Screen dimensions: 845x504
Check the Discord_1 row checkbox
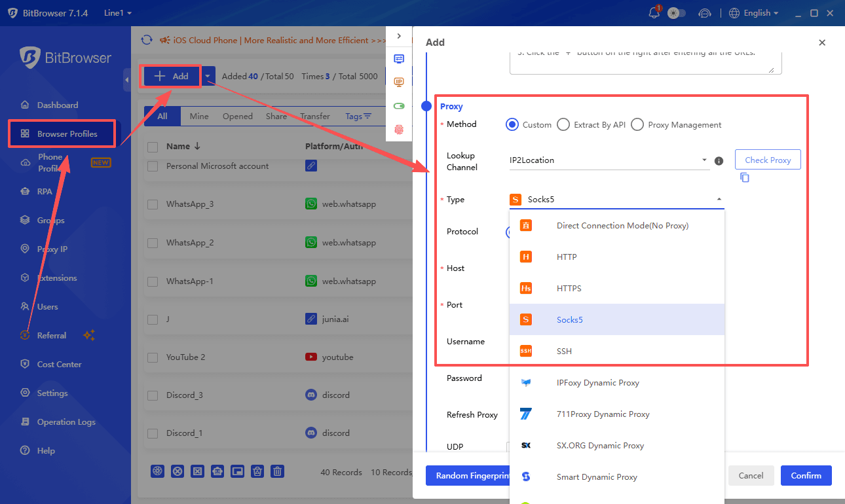click(x=153, y=433)
